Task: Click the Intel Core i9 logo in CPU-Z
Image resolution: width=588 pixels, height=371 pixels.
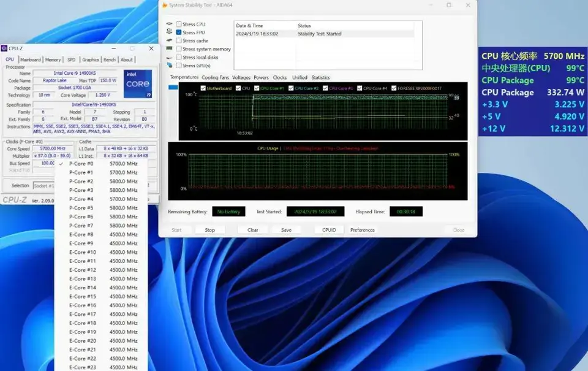Action: point(138,84)
